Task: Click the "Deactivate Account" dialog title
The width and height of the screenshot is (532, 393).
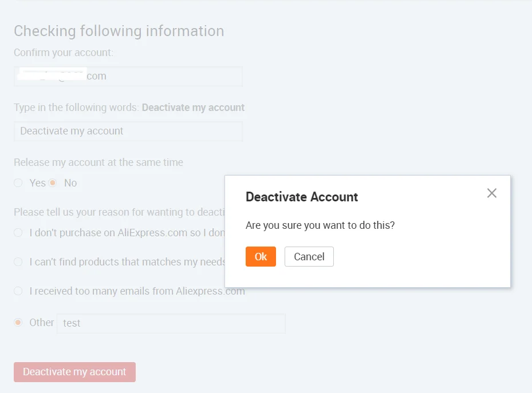Action: (301, 197)
